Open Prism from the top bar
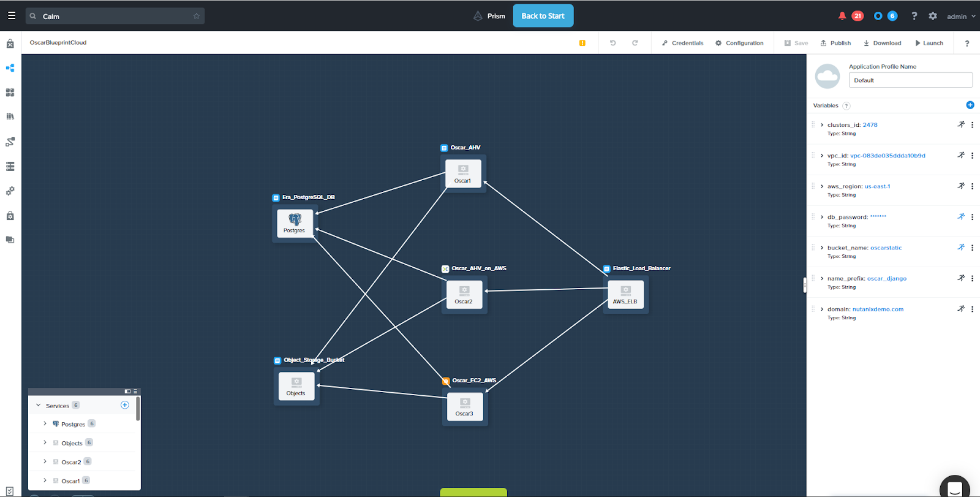Viewport: 980px width, 497px height. coord(489,16)
